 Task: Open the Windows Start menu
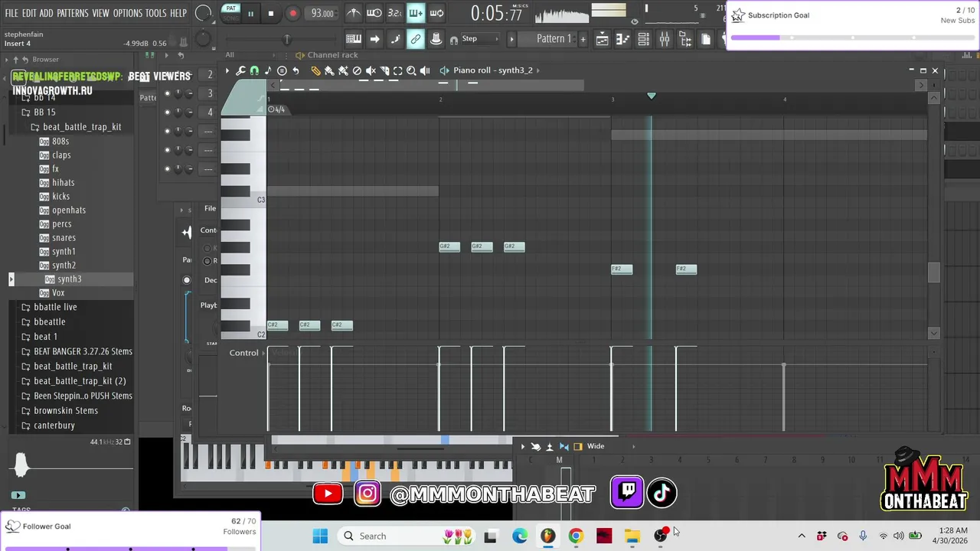pyautogui.click(x=320, y=536)
